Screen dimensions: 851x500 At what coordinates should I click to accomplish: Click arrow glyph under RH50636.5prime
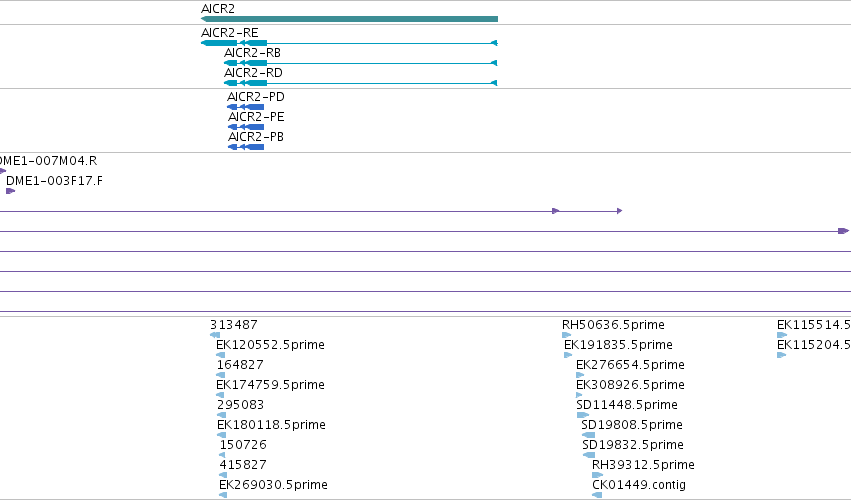[x=567, y=335]
